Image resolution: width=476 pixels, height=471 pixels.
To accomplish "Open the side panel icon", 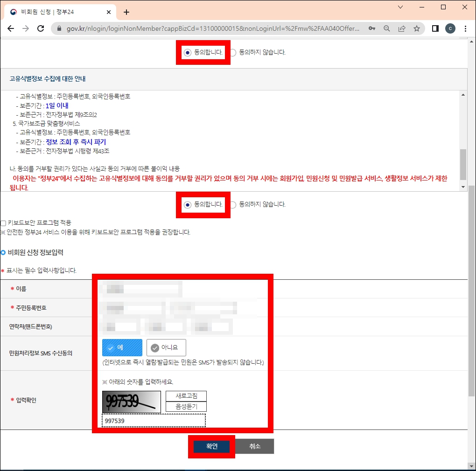I will 434,28.
